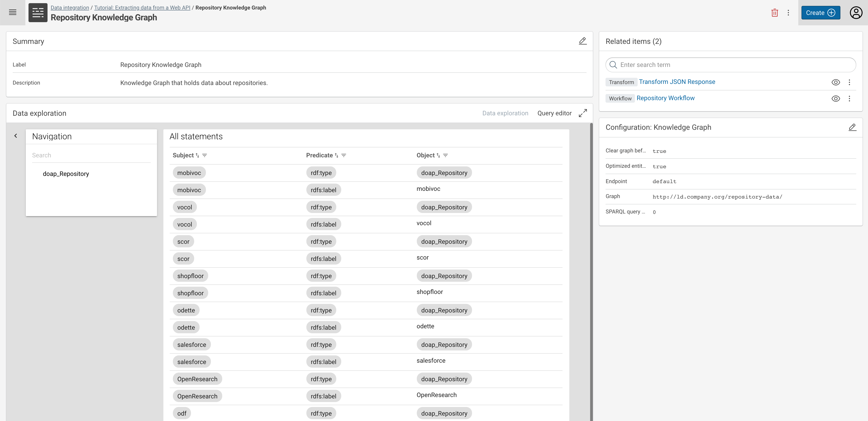This screenshot has width=868, height=421.
Task: Edit the Summary section
Action: [x=583, y=41]
